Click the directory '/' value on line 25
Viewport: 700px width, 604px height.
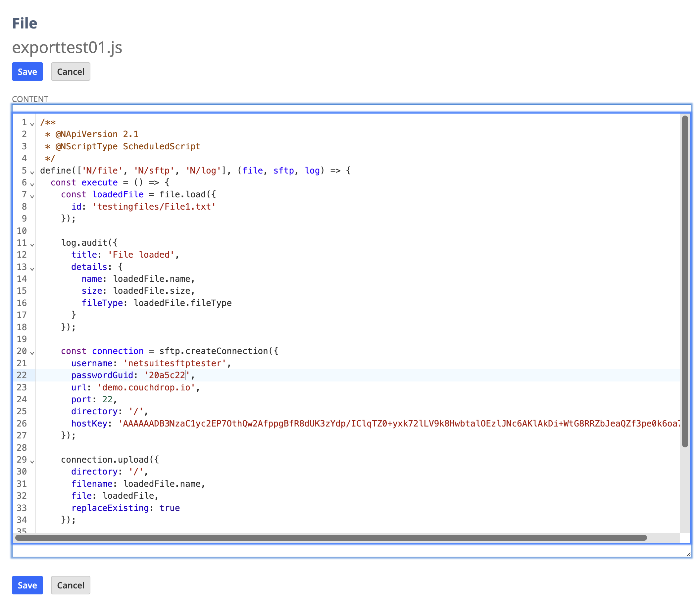point(136,412)
